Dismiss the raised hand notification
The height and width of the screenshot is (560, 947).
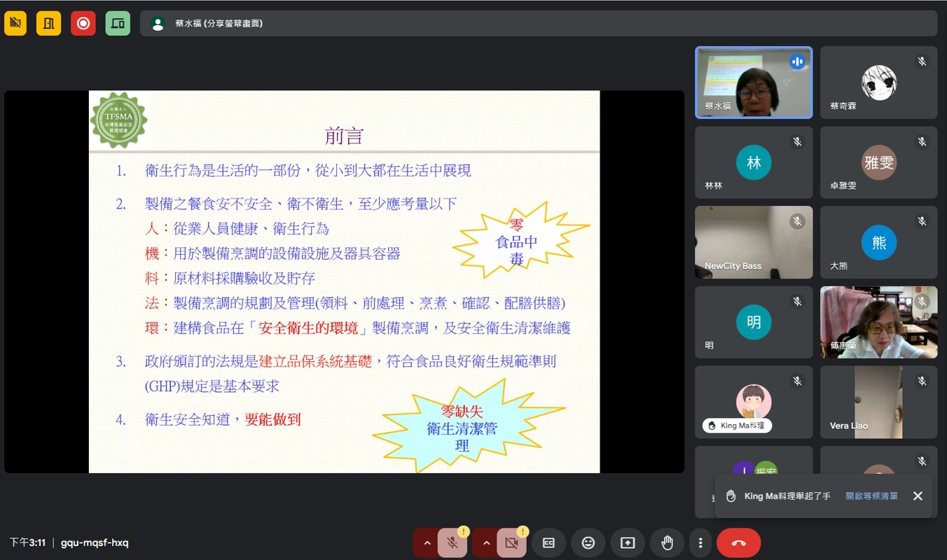918,496
